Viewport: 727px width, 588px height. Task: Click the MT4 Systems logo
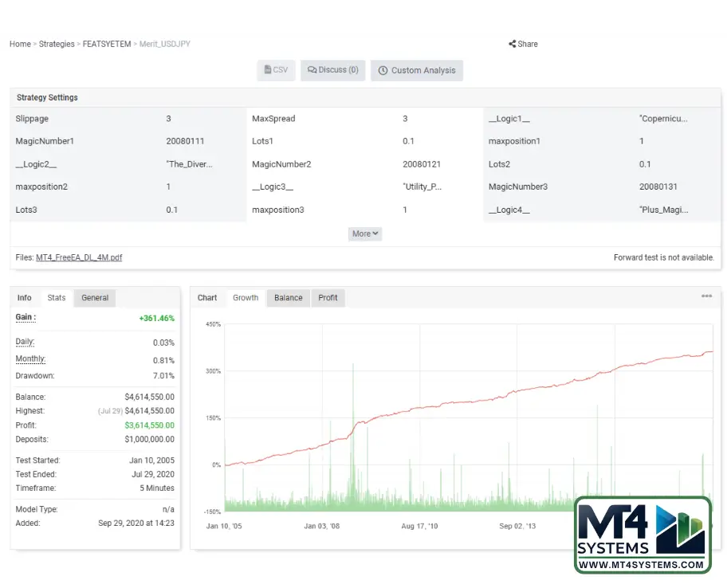tap(643, 535)
